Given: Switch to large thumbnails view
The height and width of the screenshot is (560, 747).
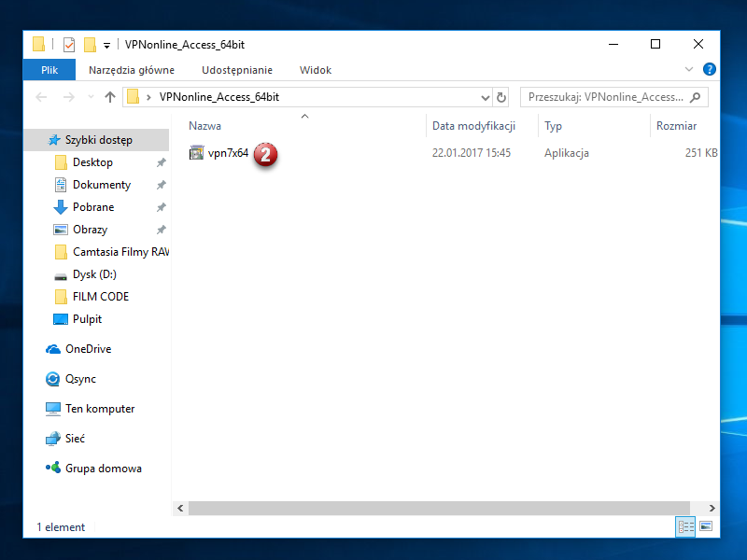Looking at the screenshot, I should pos(706,526).
